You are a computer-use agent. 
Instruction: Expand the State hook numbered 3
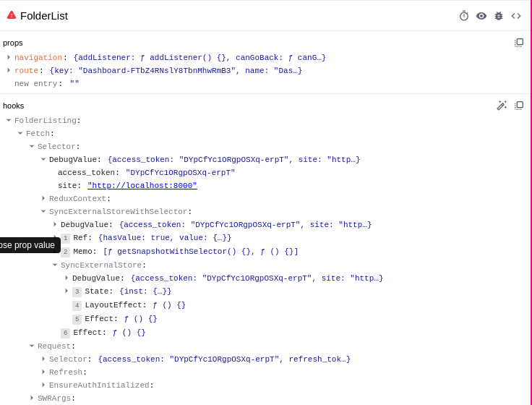tap(66, 291)
